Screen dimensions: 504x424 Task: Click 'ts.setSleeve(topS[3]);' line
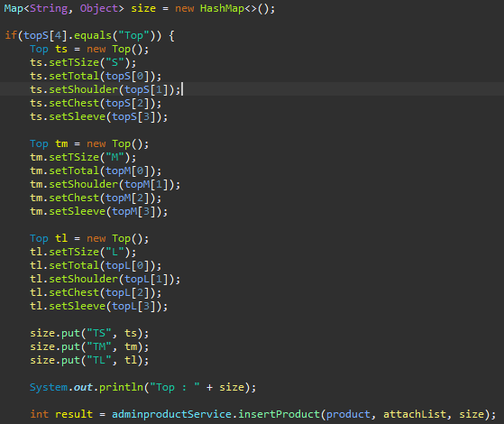click(99, 116)
